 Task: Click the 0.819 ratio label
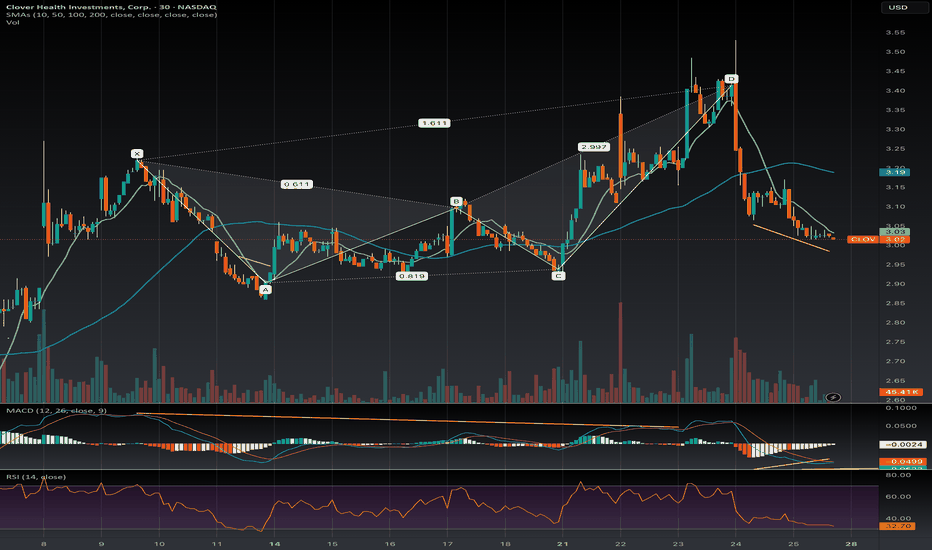[x=412, y=276]
